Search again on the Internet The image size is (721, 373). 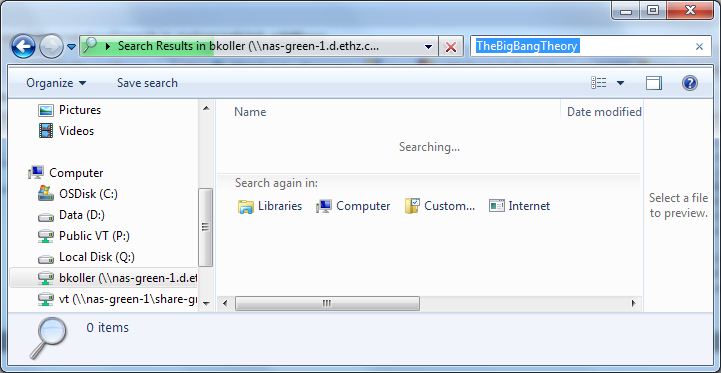click(520, 206)
